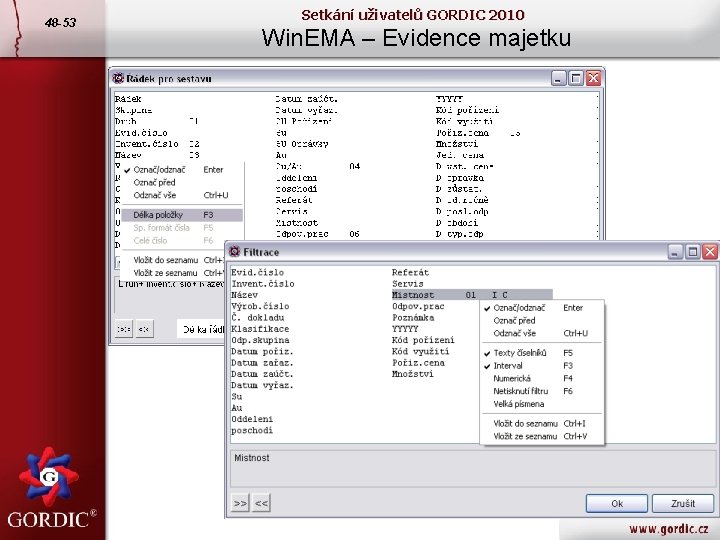The image size is (720, 540).
Task: Toggle the Interval option
Action: pos(542,366)
